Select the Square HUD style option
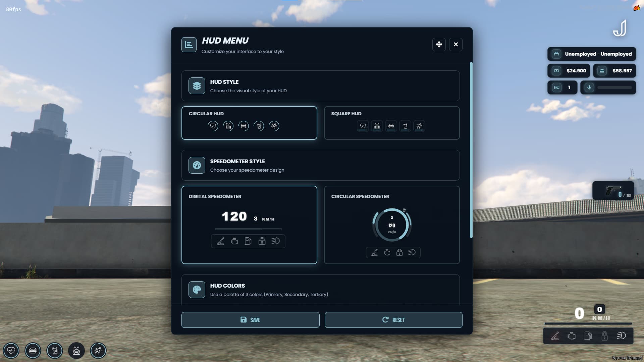Viewport: 644px width, 362px height. 392,123
